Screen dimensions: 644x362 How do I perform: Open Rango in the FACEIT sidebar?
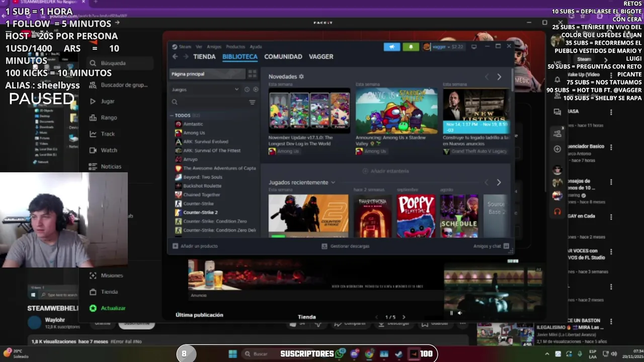point(109,118)
